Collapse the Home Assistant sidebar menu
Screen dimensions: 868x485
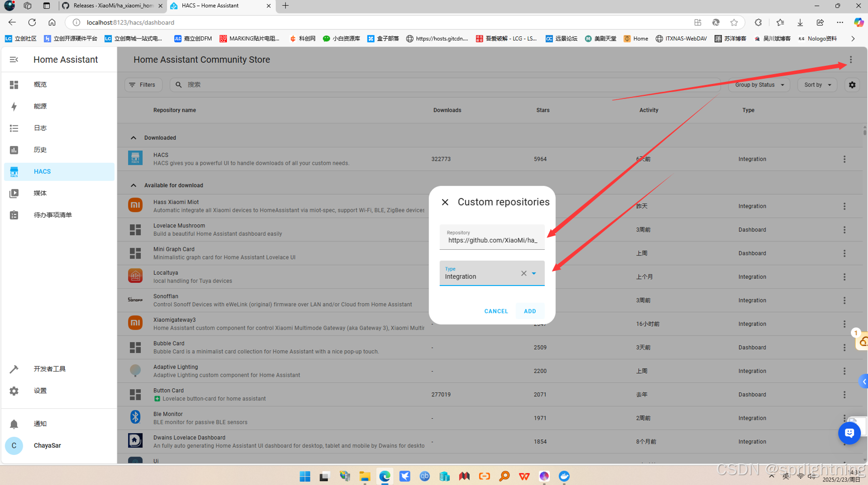tap(14, 60)
